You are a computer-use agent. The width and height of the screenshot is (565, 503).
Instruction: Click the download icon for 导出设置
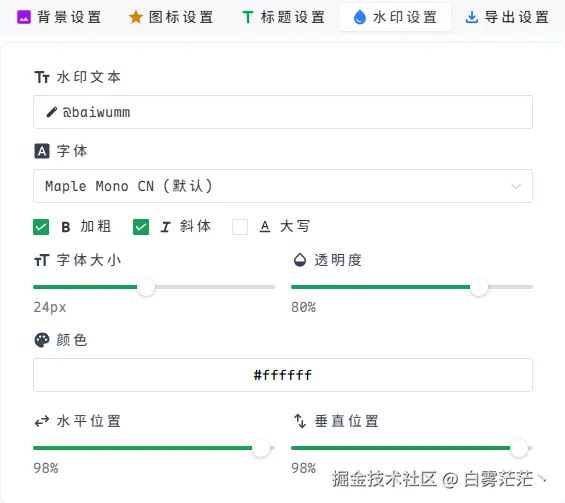pyautogui.click(x=472, y=17)
